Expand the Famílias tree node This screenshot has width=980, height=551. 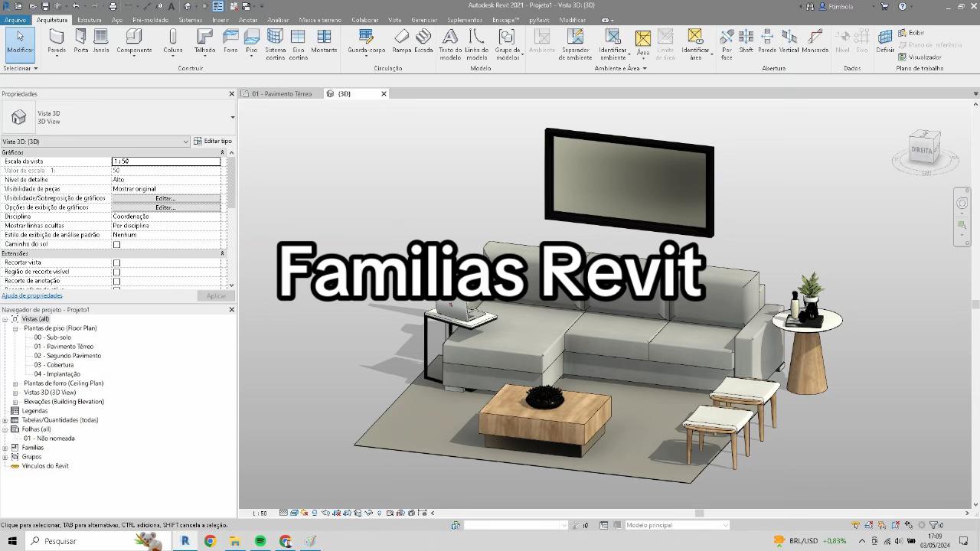[x=5, y=448]
